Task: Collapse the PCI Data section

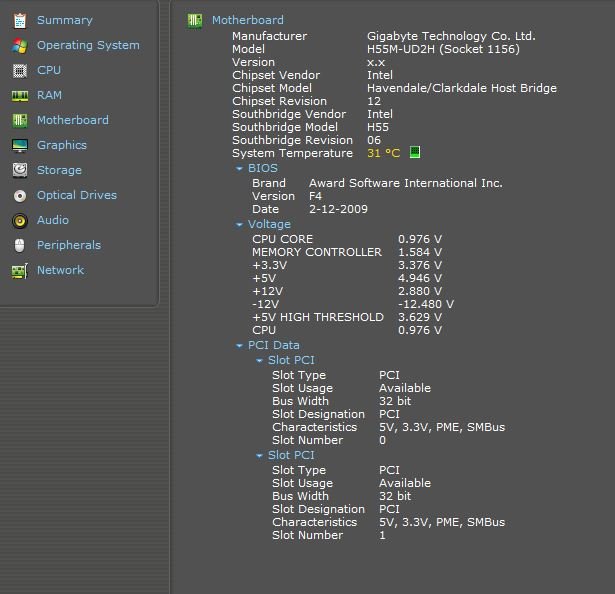Action: coord(240,346)
